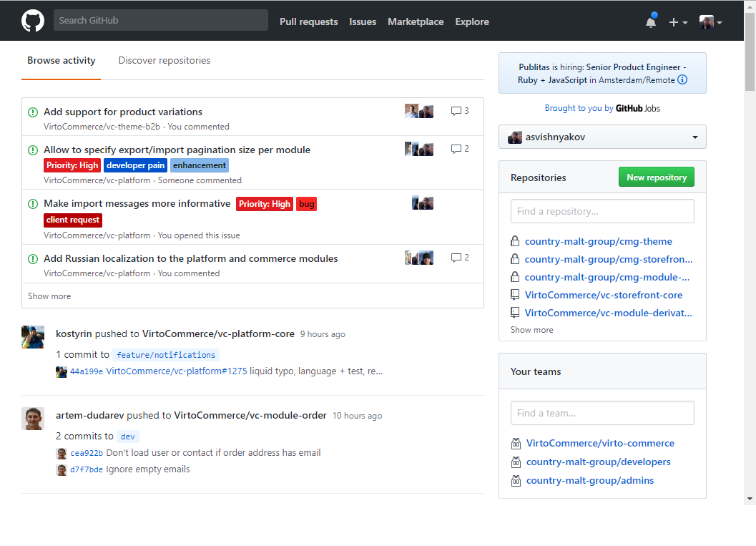Viewport: 756px width, 546px height.
Task: Open commit 44a199e link
Action: (x=87, y=371)
